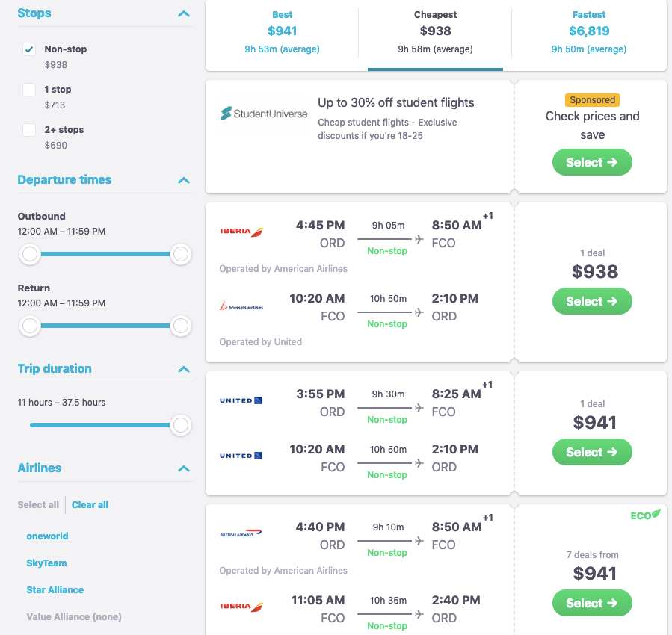
Task: Click the United logo on the $941 flight
Action: point(241,400)
